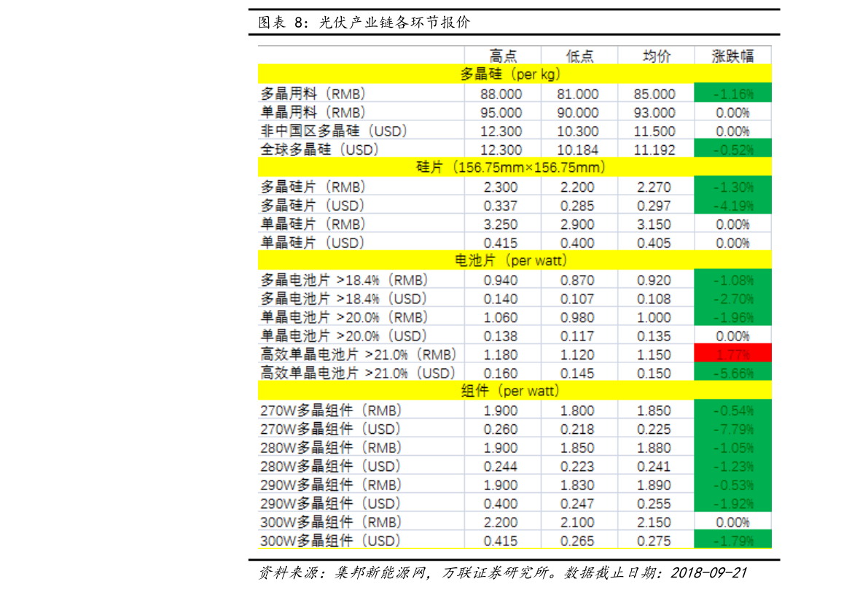868x595 pixels.
Task: Select the average price "93.000"
Action: coord(654,113)
